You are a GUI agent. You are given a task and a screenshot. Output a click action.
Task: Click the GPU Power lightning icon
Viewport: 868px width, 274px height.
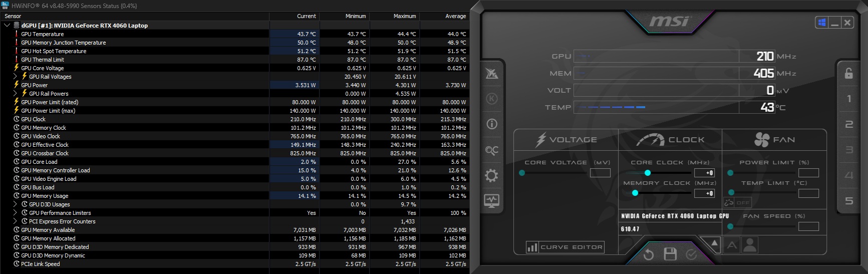(x=16, y=85)
